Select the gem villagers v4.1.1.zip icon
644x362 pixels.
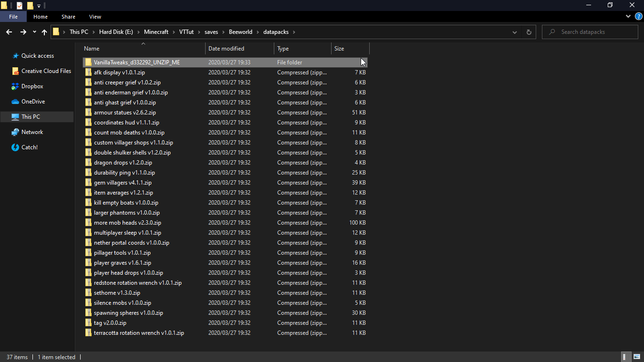coord(88,183)
